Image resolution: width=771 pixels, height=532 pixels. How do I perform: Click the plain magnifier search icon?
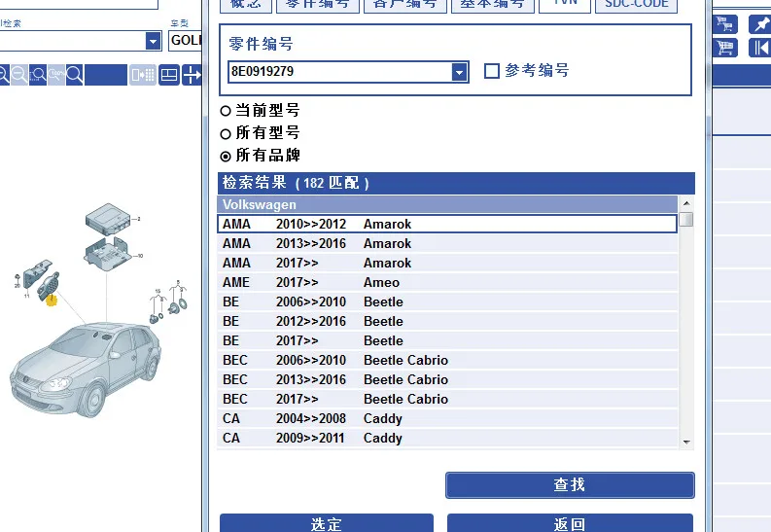(74, 75)
